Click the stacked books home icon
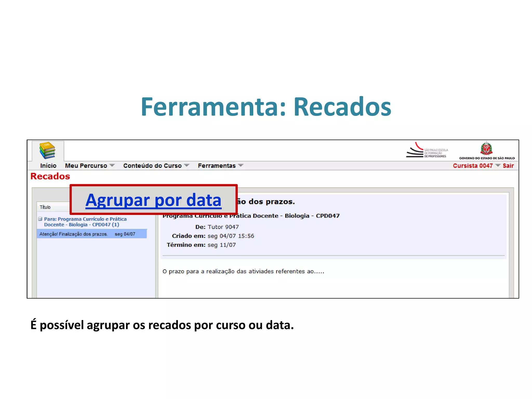Screen dimensions: 532x399 point(48,150)
